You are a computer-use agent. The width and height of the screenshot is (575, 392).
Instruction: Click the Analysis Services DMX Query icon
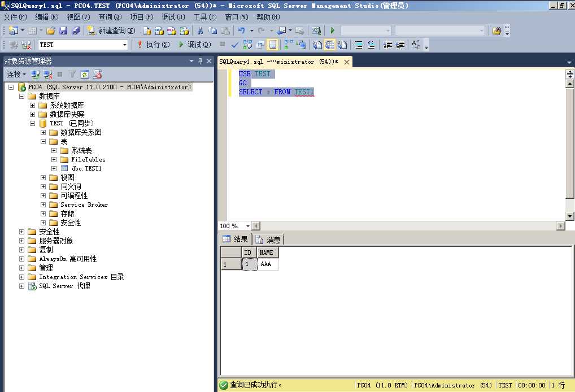172,31
